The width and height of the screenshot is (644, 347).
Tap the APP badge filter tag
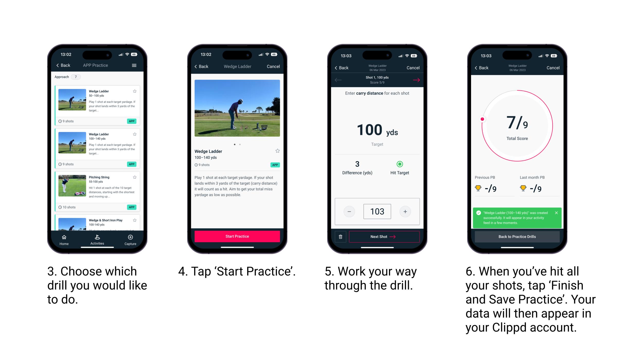point(132,121)
